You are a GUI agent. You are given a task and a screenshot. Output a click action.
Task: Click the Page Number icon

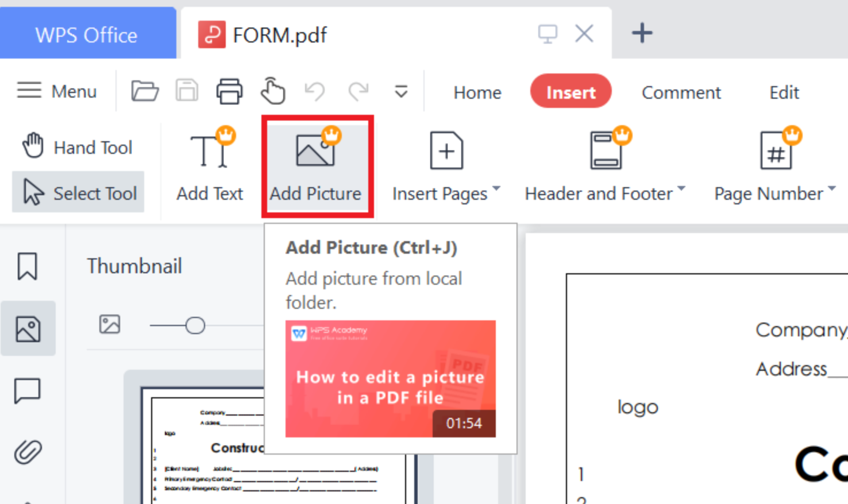point(776,150)
